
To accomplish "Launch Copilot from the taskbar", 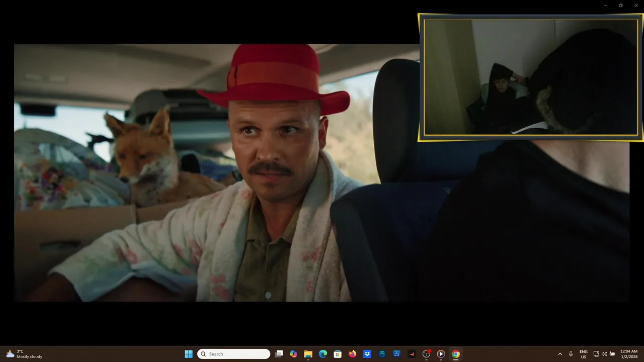I will click(x=293, y=354).
